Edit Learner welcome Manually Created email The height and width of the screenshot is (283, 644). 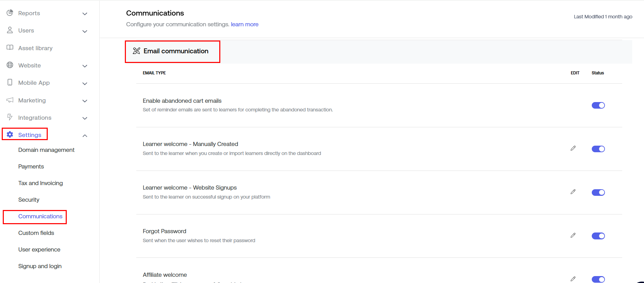point(573,148)
